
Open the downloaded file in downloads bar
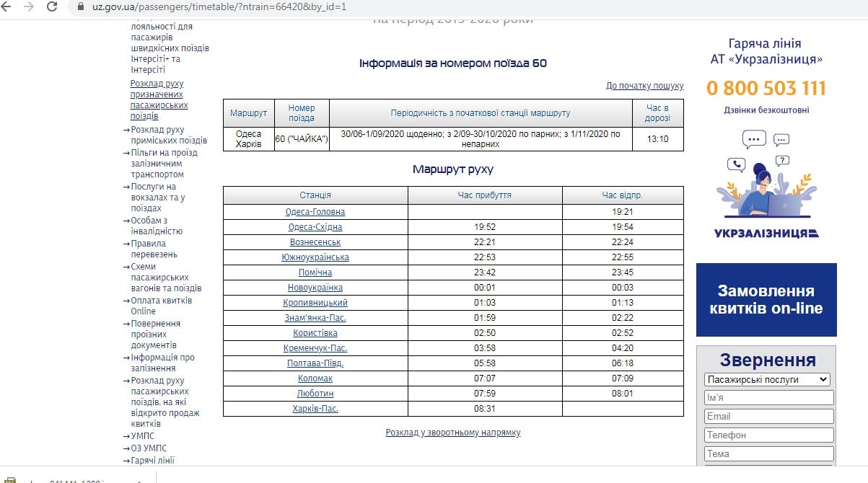[72, 479]
